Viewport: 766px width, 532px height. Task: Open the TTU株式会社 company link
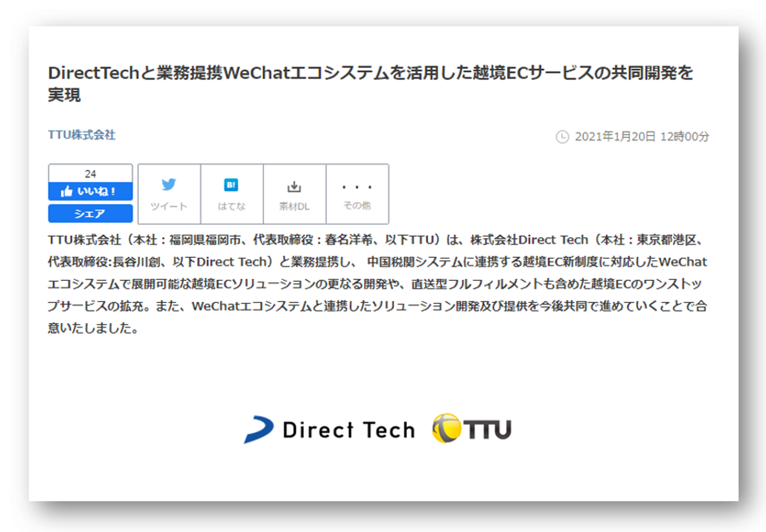82,135
